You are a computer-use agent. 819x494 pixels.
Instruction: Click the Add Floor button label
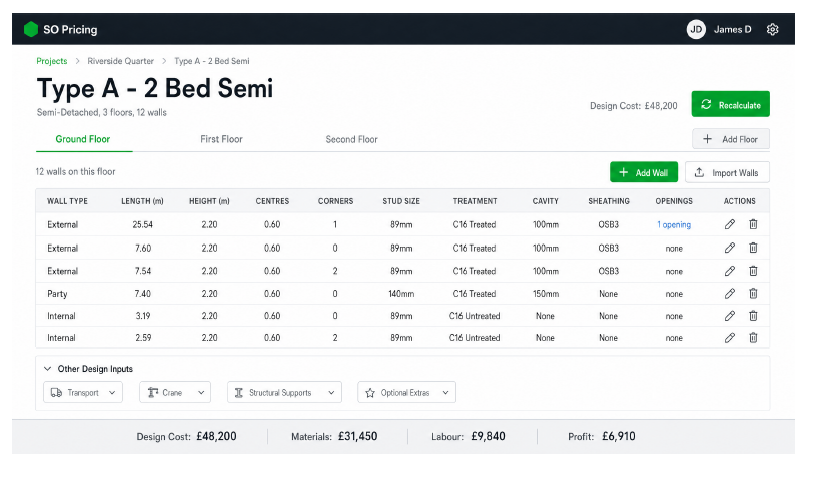point(740,139)
